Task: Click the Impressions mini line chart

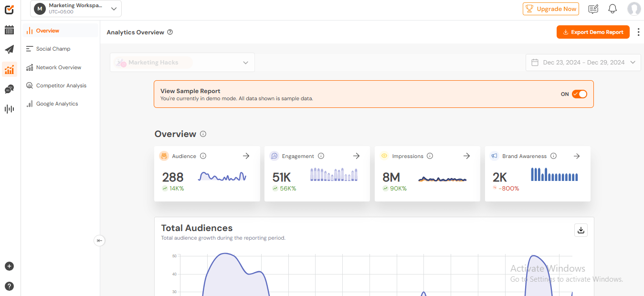Action: pyautogui.click(x=443, y=180)
